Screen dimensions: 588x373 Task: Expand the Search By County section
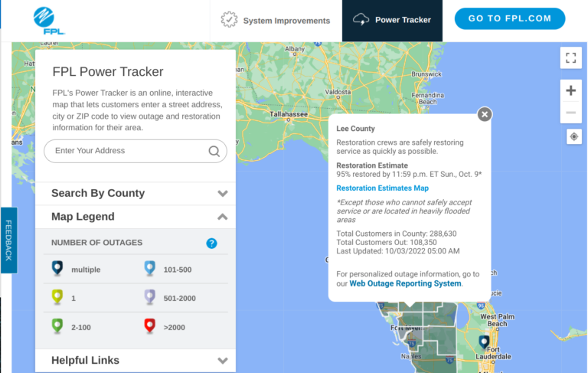click(x=136, y=193)
